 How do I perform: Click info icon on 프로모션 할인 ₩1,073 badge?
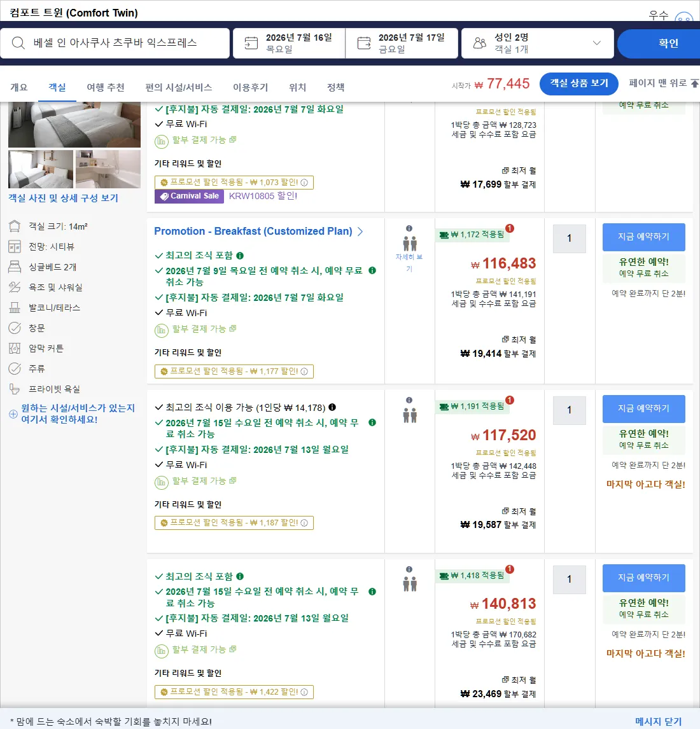(x=304, y=183)
